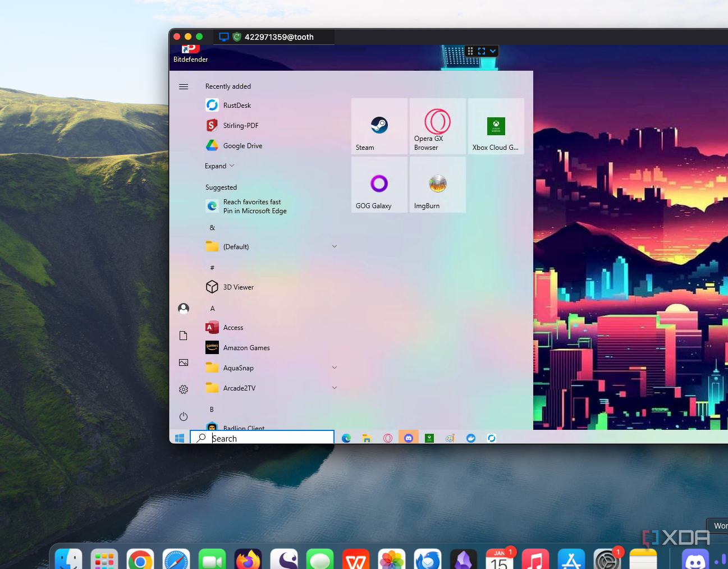
Task: Open Pictures from the Start menu sidebar
Action: (184, 362)
